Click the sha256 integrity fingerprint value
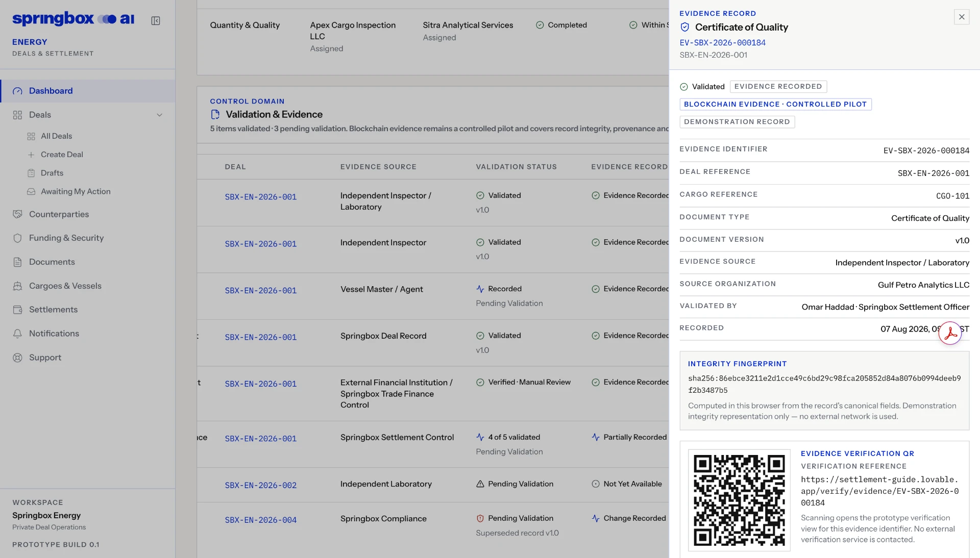980x558 pixels. (824, 384)
